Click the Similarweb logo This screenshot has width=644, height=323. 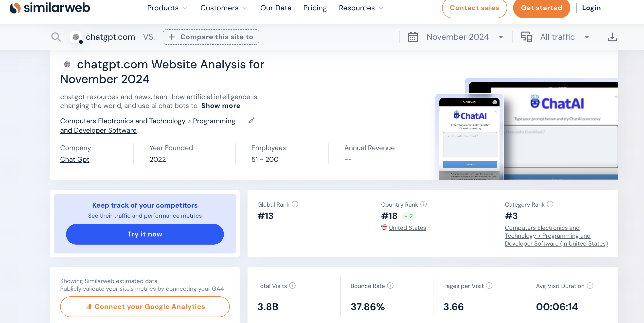(50, 7)
